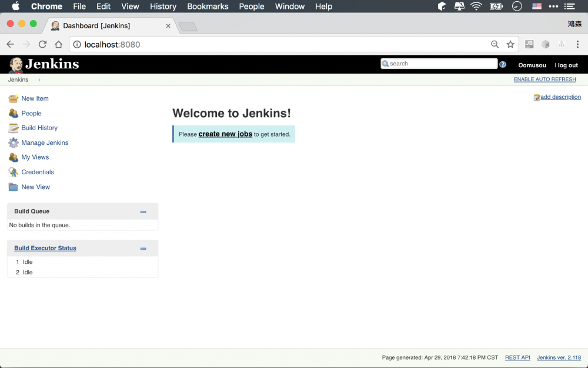This screenshot has width=588, height=368.
Task: Open search help question mark icon
Action: (503, 64)
